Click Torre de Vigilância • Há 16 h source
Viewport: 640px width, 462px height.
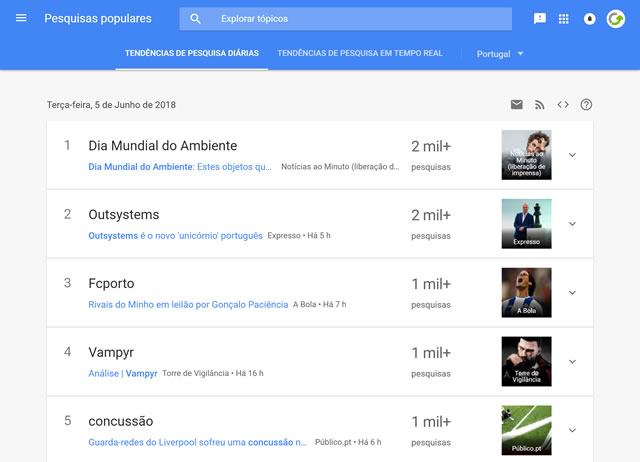pos(213,373)
